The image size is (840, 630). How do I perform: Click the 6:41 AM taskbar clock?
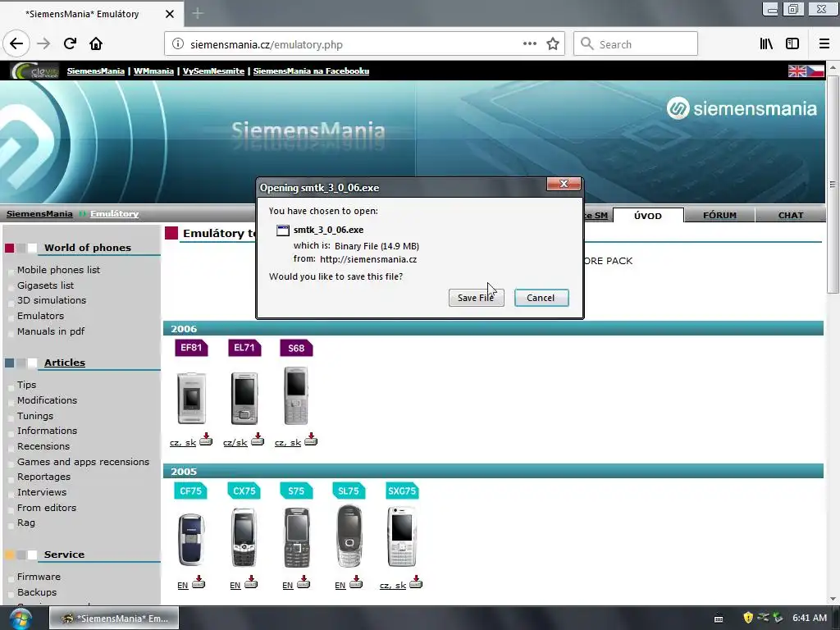810,619
